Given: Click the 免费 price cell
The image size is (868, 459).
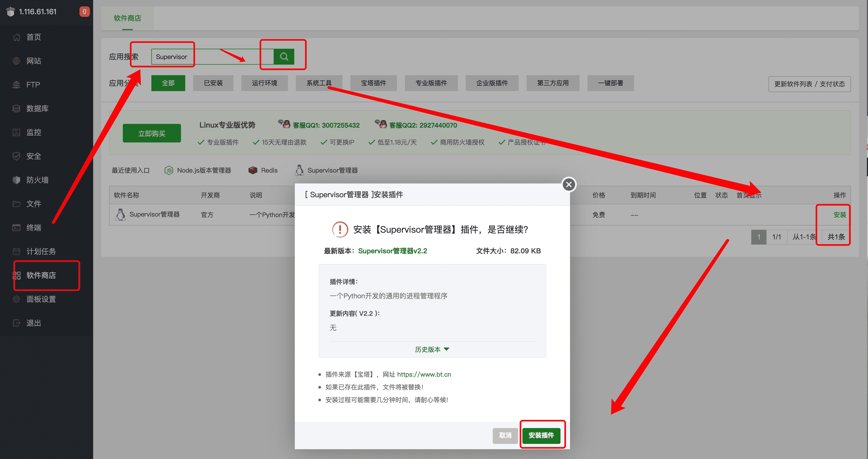Looking at the screenshot, I should [x=599, y=215].
